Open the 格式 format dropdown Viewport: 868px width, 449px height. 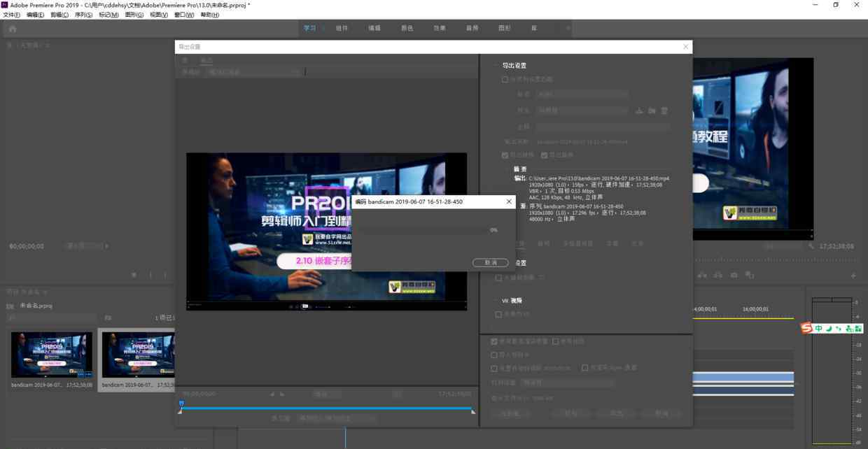(x=582, y=94)
